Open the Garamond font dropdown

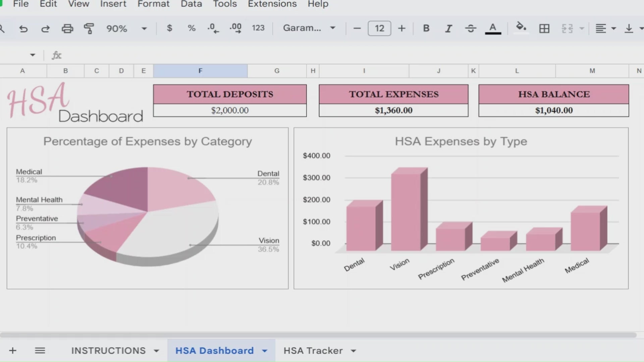coord(332,28)
